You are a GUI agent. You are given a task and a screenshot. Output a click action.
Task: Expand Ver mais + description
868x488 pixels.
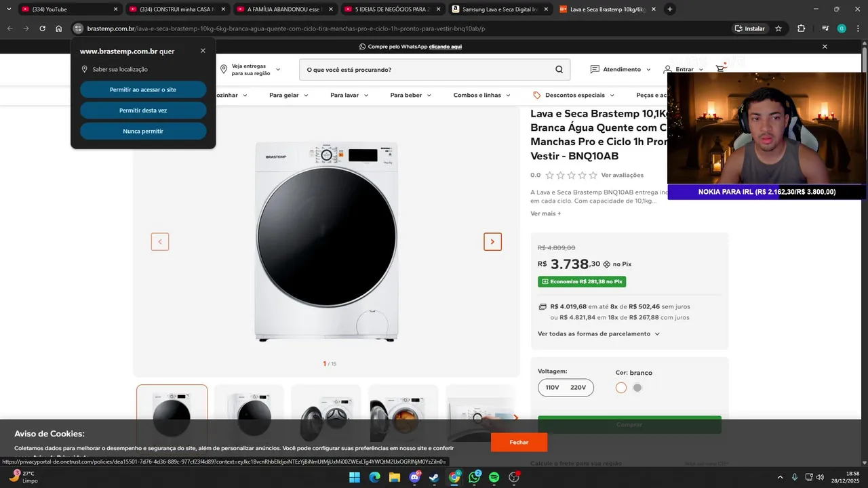pos(546,213)
